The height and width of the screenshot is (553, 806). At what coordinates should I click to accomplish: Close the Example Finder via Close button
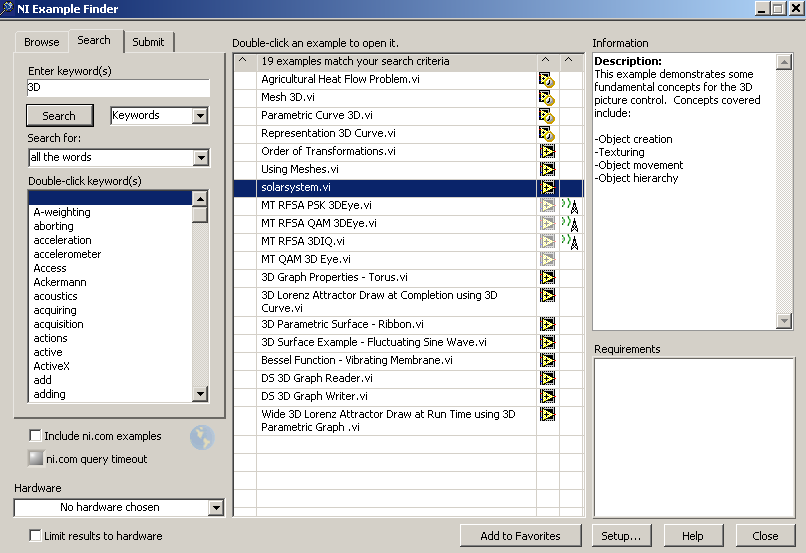coord(765,536)
